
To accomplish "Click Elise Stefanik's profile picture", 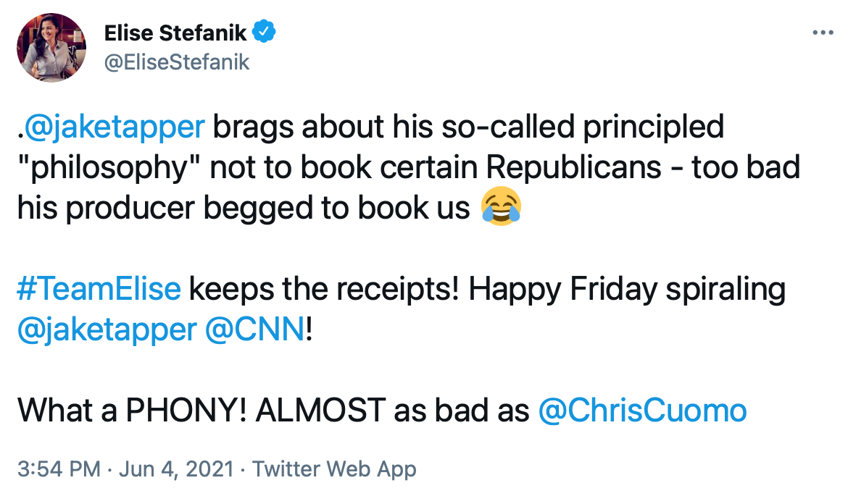I will click(x=51, y=47).
